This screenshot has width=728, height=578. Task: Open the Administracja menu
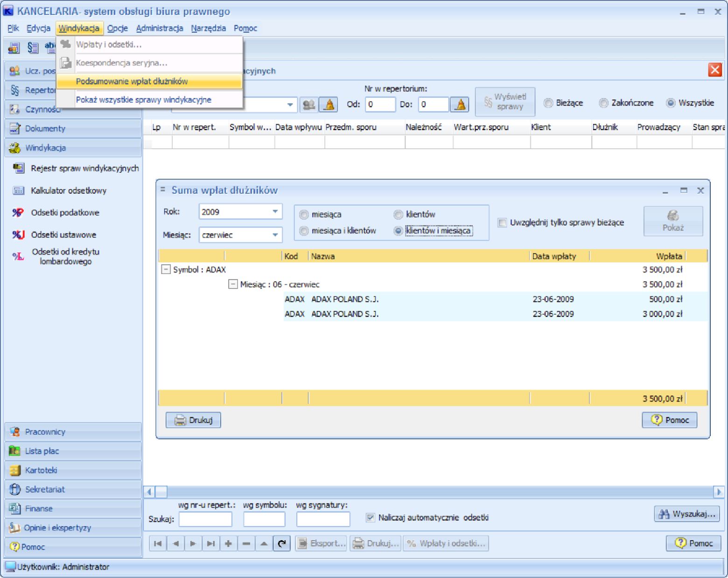[160, 28]
